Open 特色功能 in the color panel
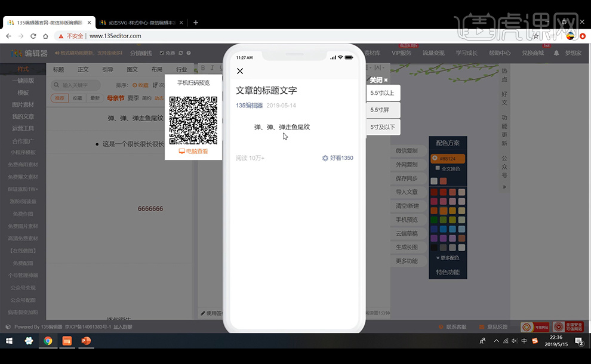Viewport: 591px width, 364px height. coord(448,272)
